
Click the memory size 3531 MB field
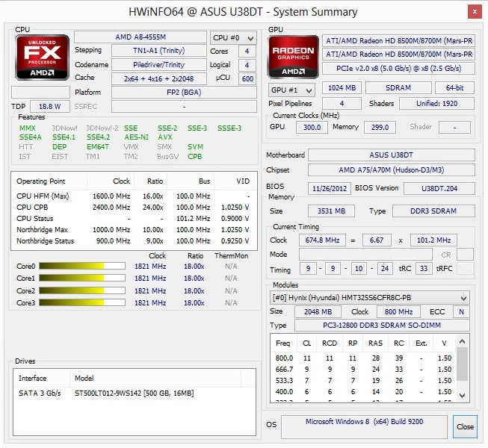pos(331,211)
